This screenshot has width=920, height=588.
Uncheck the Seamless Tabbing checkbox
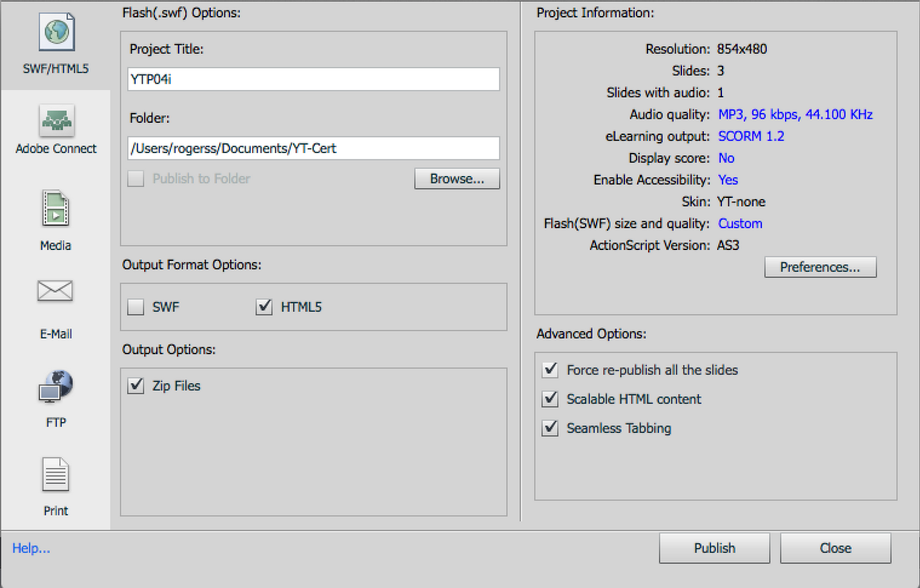(550, 428)
